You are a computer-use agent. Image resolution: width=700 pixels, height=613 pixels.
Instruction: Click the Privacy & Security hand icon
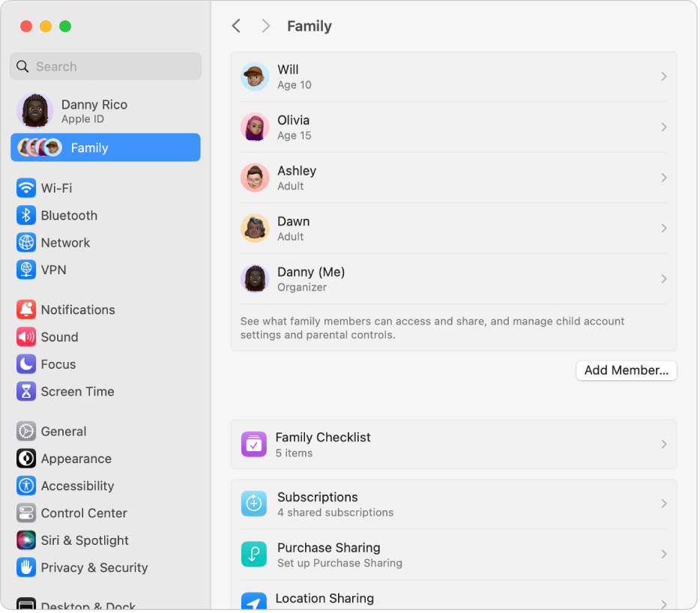[26, 567]
